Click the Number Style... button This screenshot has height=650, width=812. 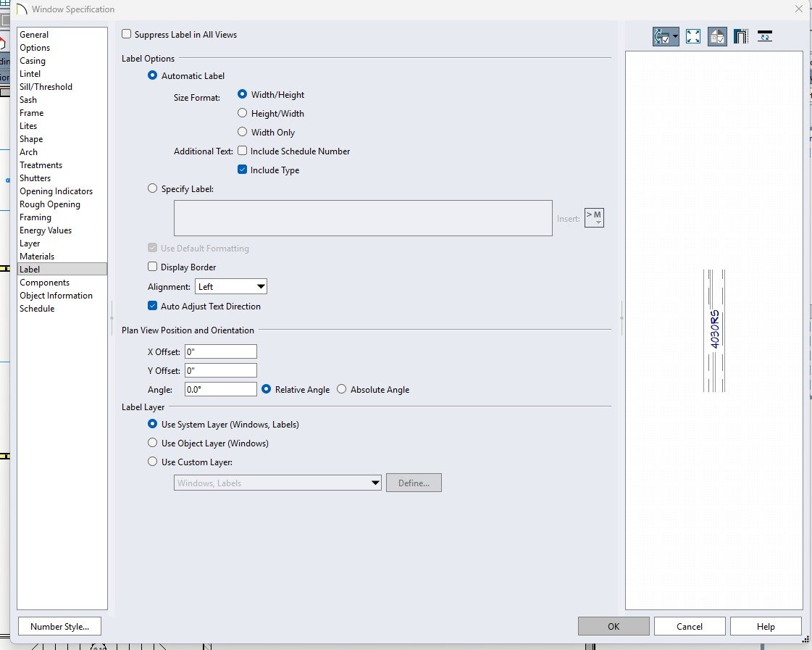59,627
